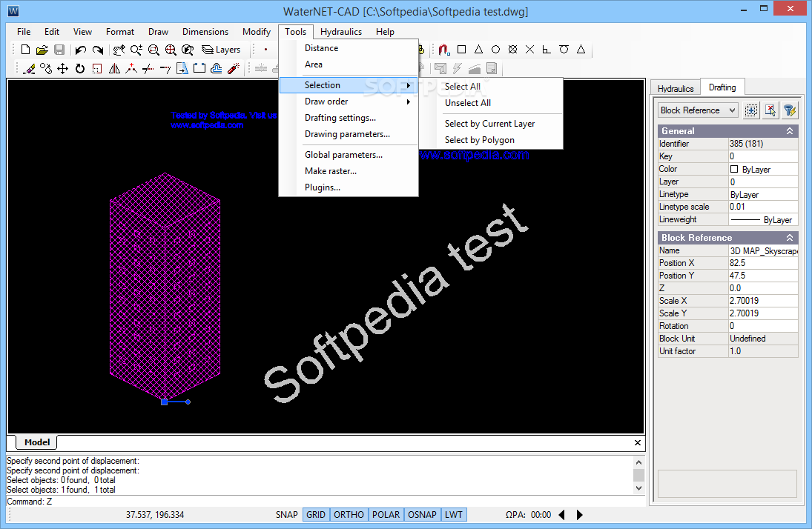Select the Pan hand tool

click(119, 50)
